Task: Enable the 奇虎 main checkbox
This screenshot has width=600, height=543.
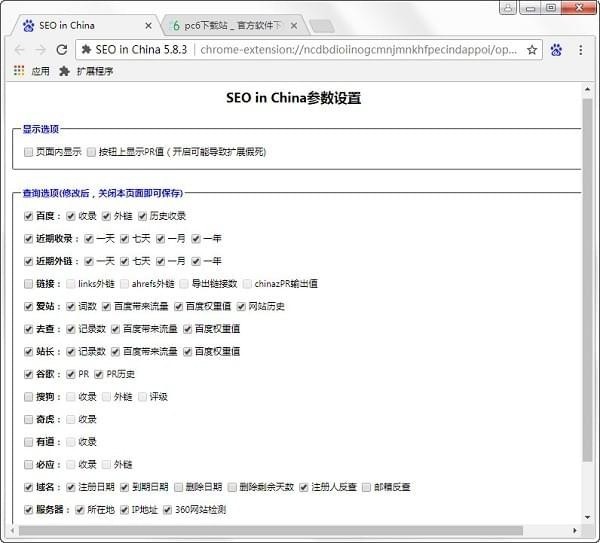Action: 28,419
